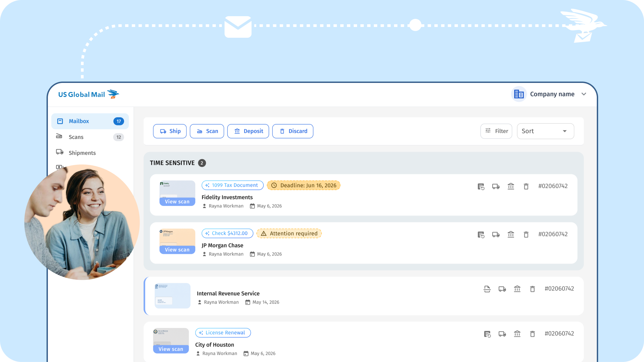Click the deposit bank icon for Internal Revenue Service

click(x=517, y=289)
